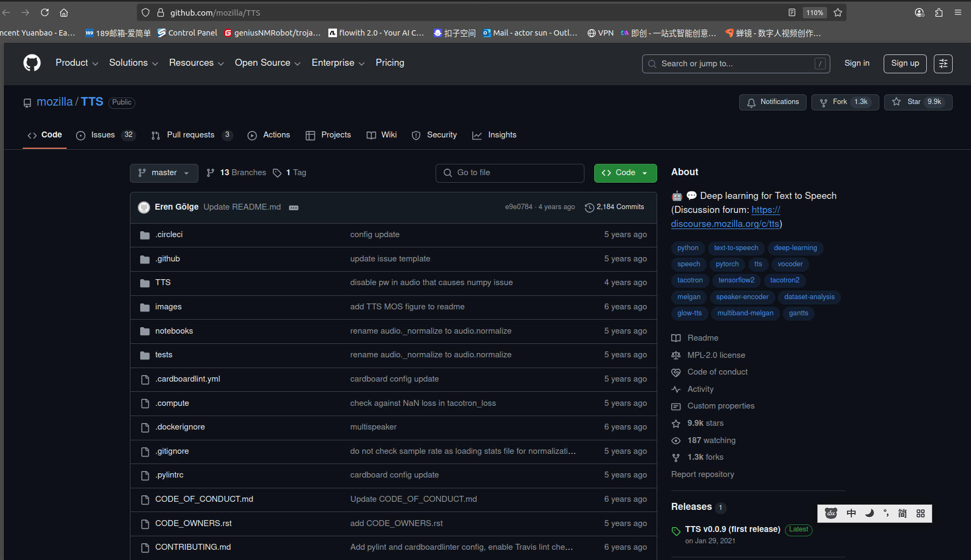Viewport: 971px width, 560px height.
Task: Open the Pricing page
Action: 390,63
